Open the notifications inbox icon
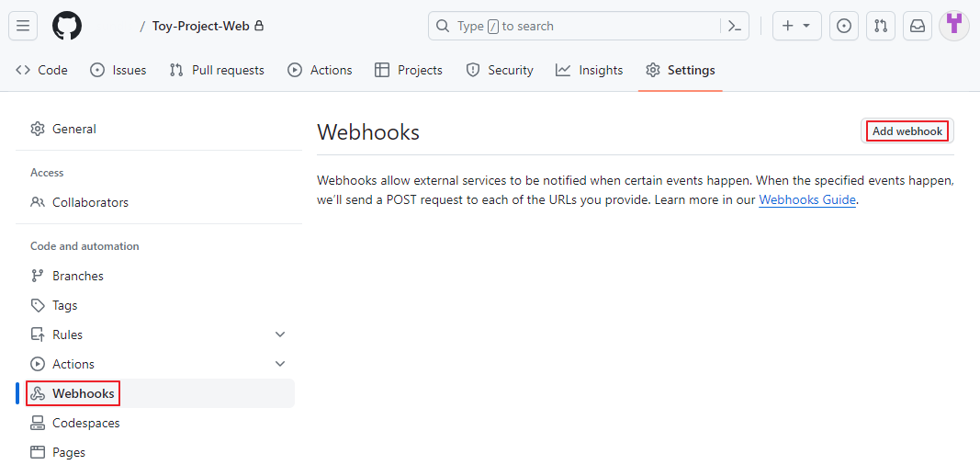Image resolution: width=980 pixels, height=465 pixels. [918, 27]
